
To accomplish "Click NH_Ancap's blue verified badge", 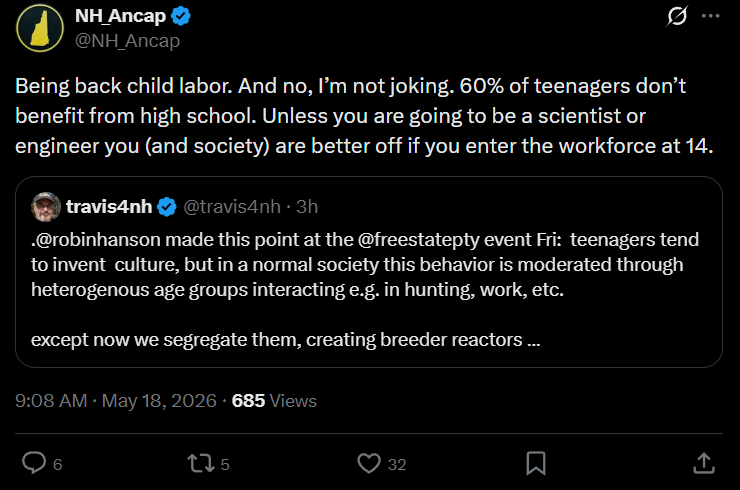I will pos(181,17).
